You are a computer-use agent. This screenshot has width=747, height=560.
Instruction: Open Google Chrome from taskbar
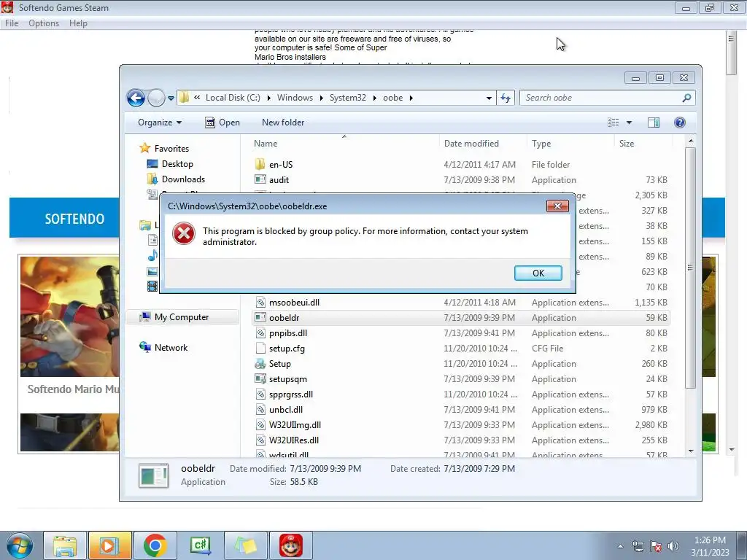coord(155,545)
